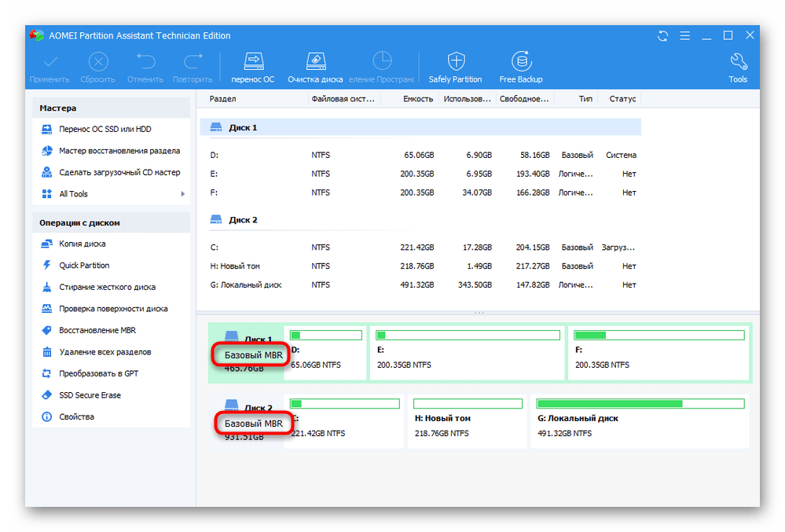The image size is (785, 532).
Task: Sort by the Емкость column header
Action: coord(418,99)
